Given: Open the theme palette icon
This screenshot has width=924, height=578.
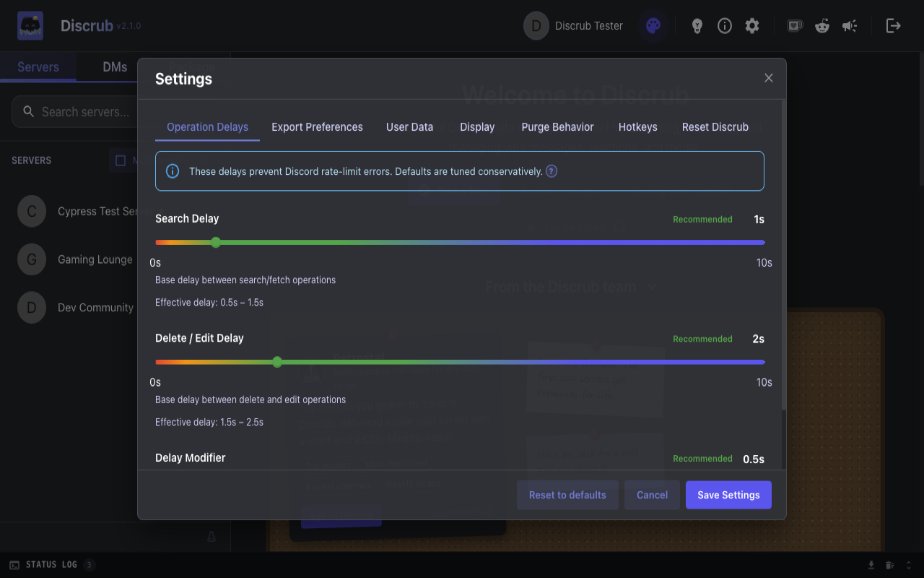Looking at the screenshot, I should pos(653,26).
